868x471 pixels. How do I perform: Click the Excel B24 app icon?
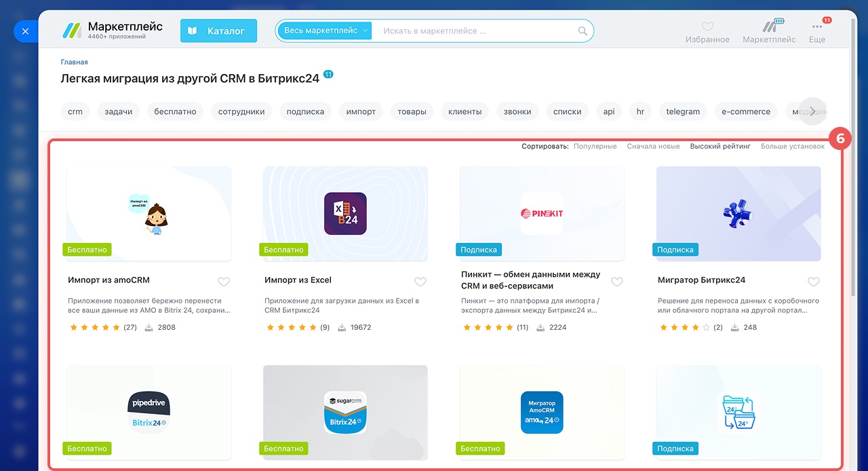[345, 214]
